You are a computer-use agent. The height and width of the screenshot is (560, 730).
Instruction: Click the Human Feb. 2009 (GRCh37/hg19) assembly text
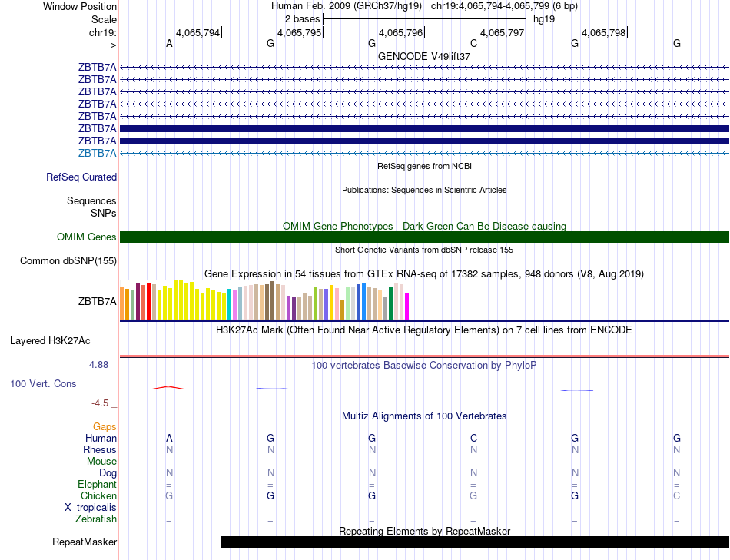347,6
